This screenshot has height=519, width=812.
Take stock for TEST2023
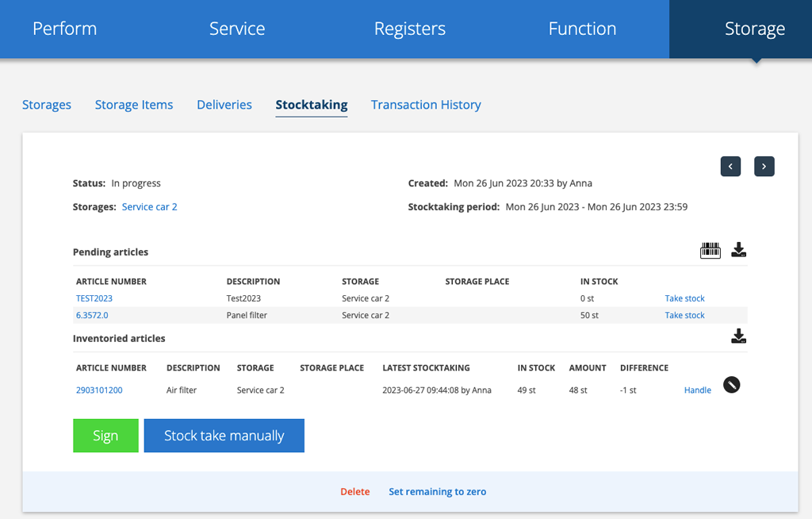click(x=684, y=298)
